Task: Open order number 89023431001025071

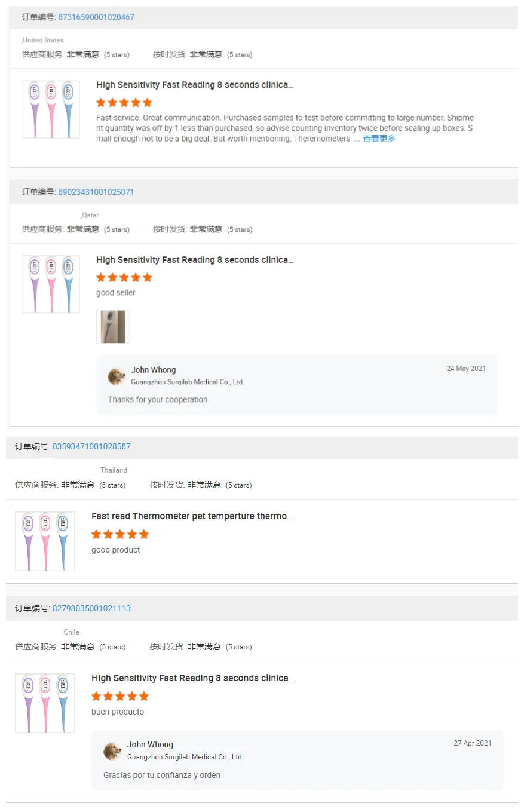Action: [x=96, y=192]
